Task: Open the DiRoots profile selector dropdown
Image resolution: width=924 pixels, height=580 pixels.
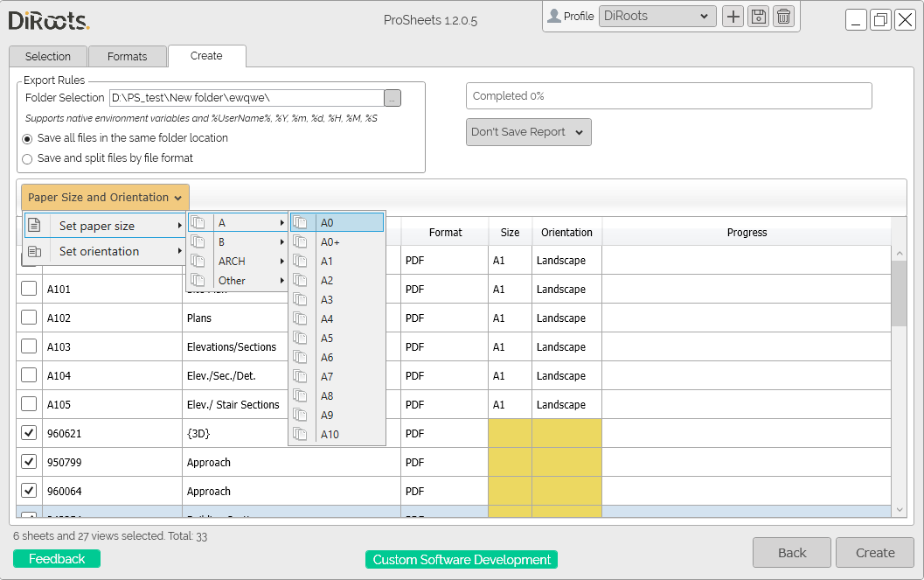Action: (x=657, y=16)
